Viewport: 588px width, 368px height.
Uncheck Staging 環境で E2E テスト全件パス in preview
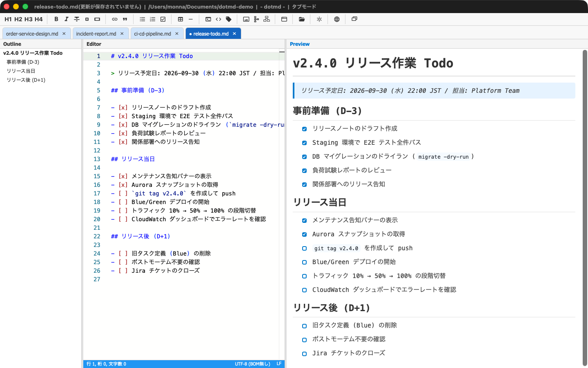click(304, 143)
